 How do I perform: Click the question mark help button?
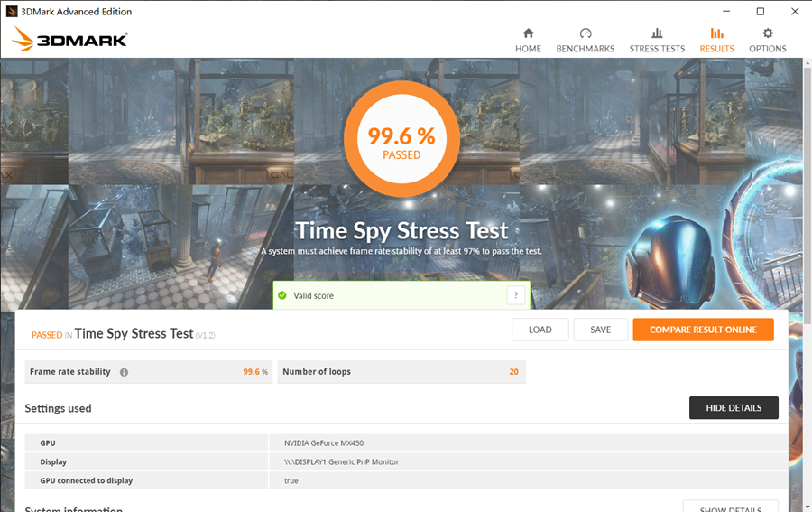516,295
